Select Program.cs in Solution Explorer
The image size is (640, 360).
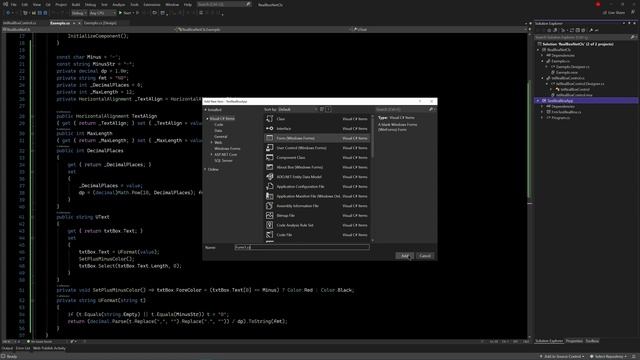tap(561, 118)
